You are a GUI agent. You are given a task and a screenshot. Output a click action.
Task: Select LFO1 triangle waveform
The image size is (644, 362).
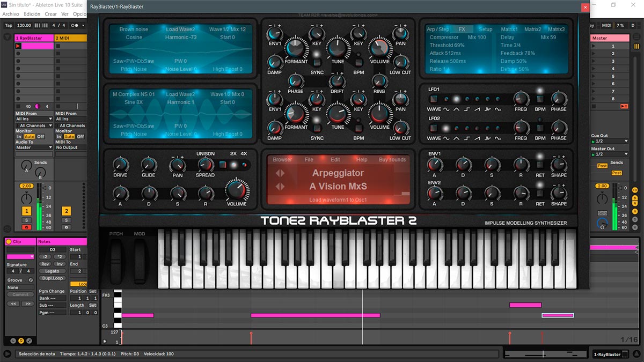457,99
